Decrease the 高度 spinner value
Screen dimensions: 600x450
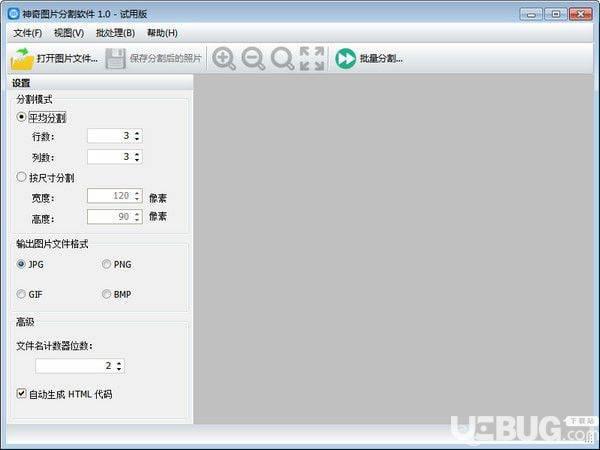pos(137,220)
